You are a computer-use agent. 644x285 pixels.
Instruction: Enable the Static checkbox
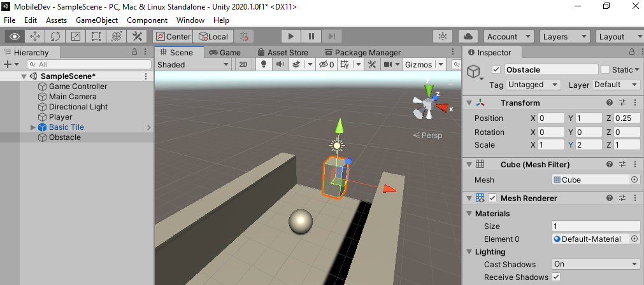coord(605,70)
